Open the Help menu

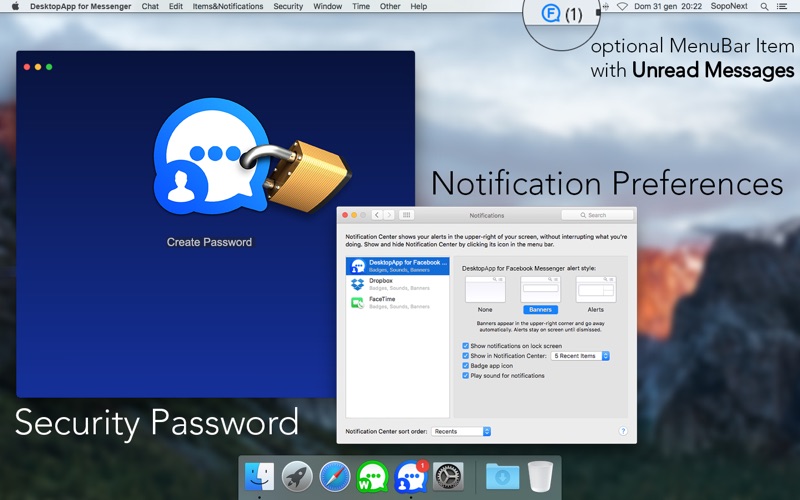click(419, 7)
